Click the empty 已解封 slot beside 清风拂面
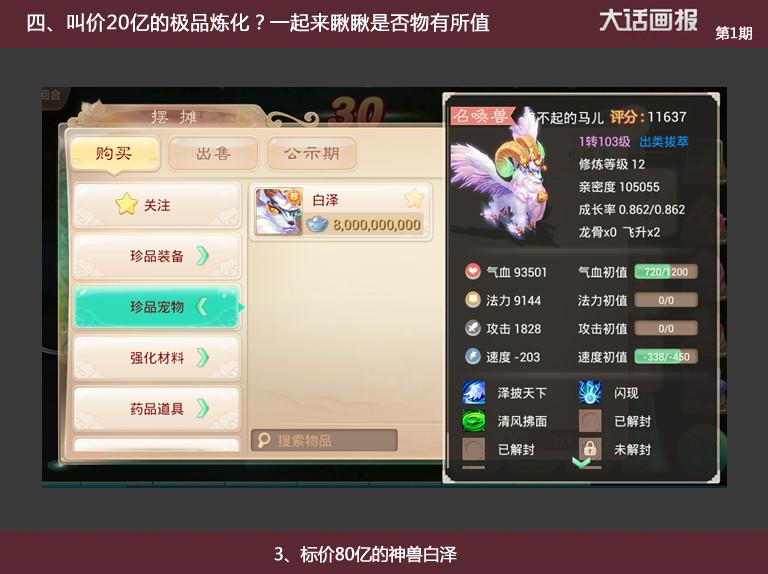768x574 pixels. [590, 421]
